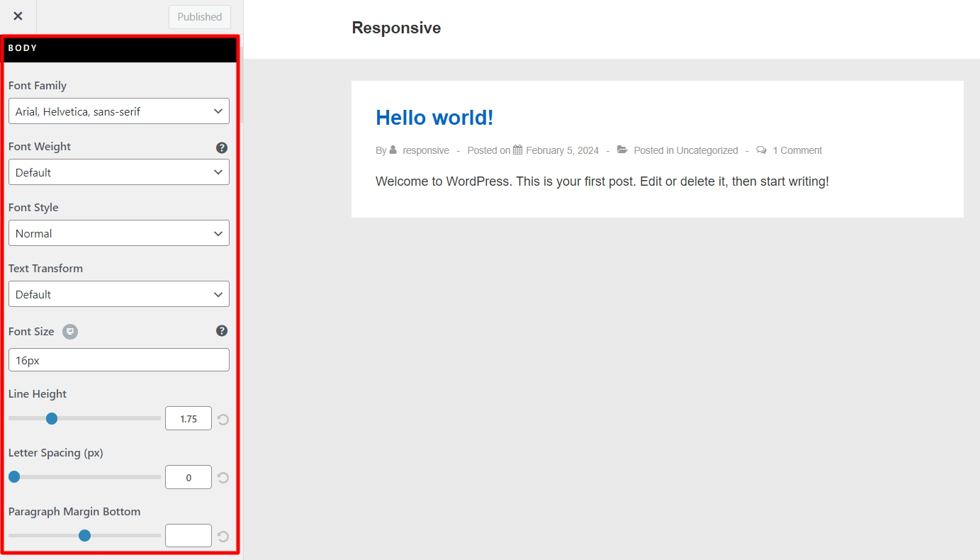
Task: Click the Letter Spacing value box
Action: pyautogui.click(x=188, y=477)
